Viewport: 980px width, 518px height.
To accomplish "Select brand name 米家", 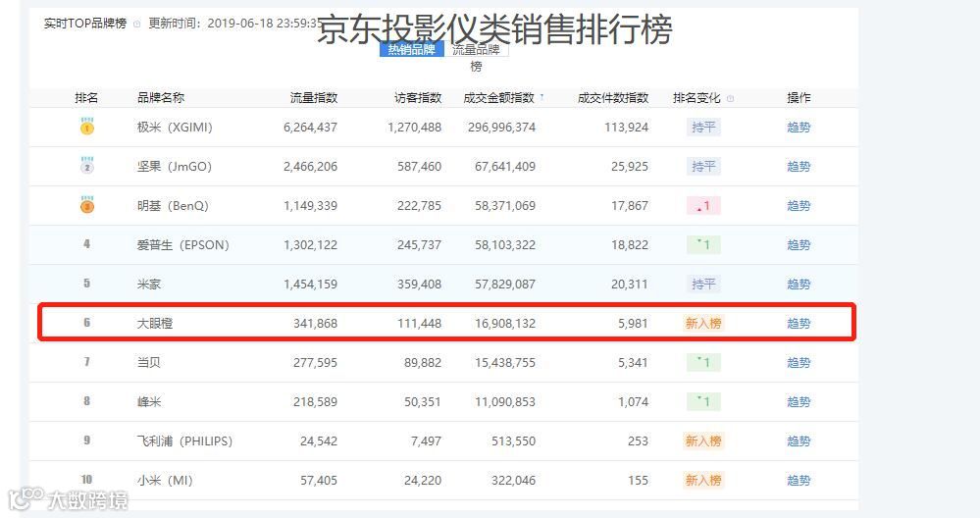I will [149, 285].
